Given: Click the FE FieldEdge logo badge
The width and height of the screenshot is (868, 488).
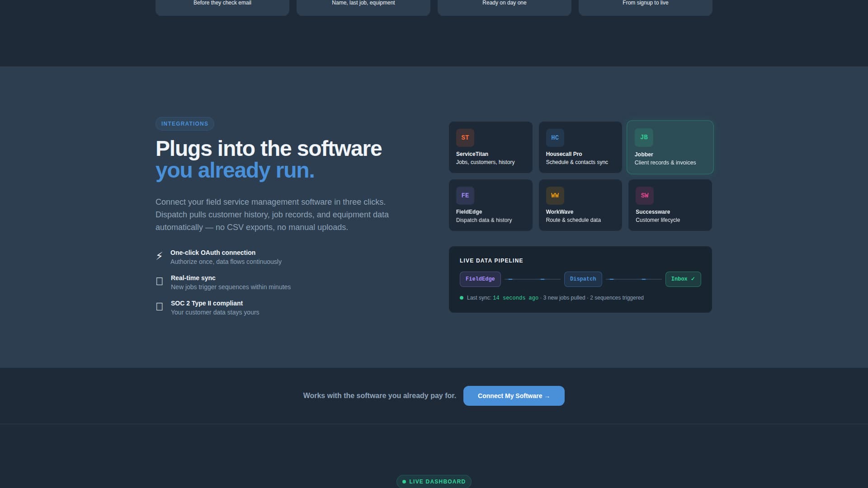Looking at the screenshot, I should [465, 196].
